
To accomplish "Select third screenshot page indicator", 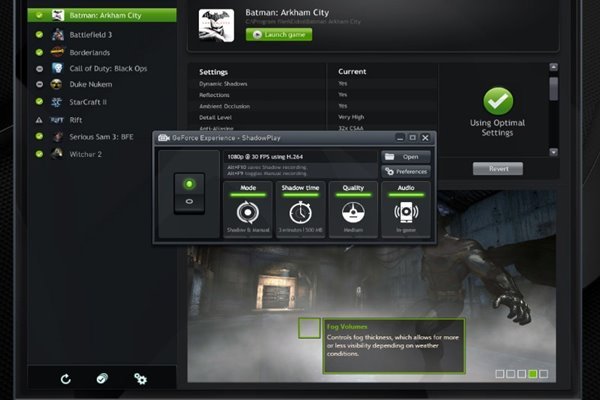I will (522, 374).
